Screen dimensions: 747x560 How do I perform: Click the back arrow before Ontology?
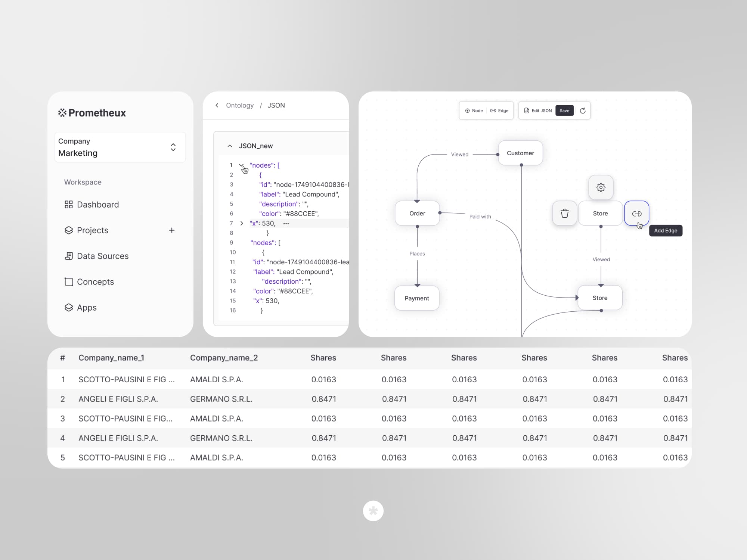217,105
